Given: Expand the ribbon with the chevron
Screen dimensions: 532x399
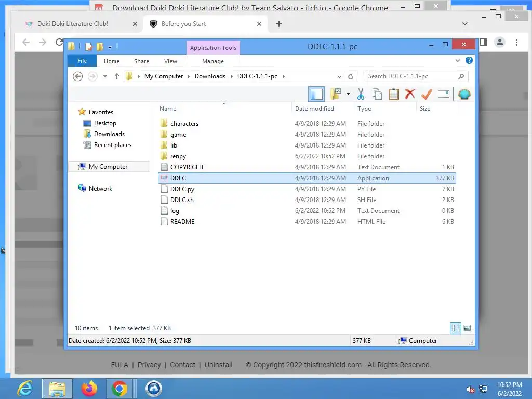Looking at the screenshot, I should (x=457, y=60).
